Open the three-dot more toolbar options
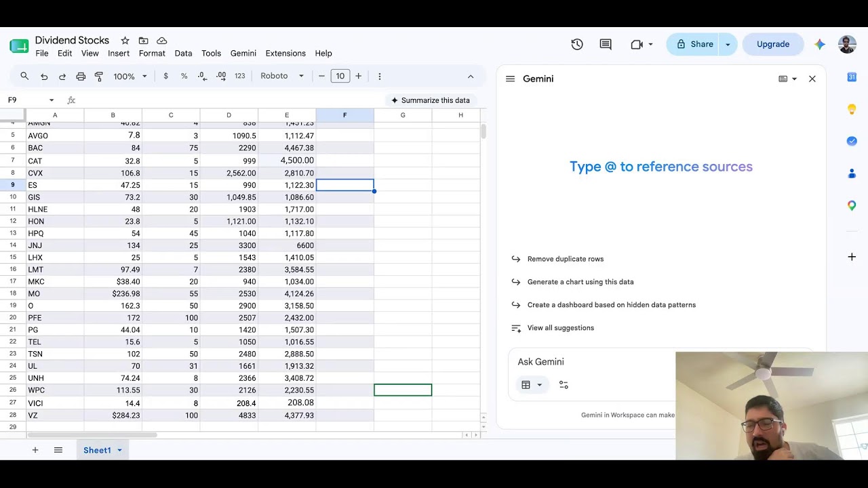Viewport: 868px width, 488px height. 380,76
